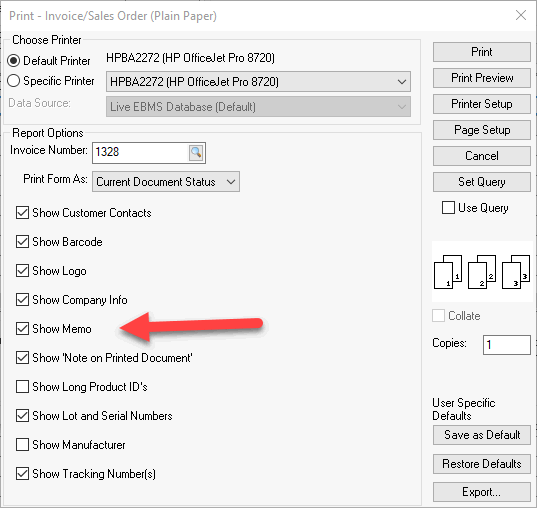The height and width of the screenshot is (508, 537).
Task: Tick the Use Query checkbox
Action: [x=448, y=208]
